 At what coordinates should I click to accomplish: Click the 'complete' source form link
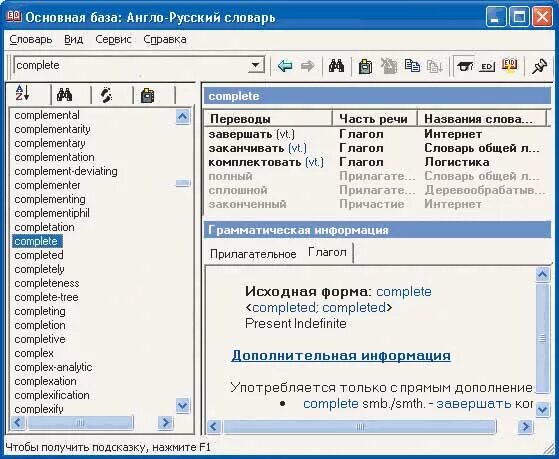click(404, 292)
